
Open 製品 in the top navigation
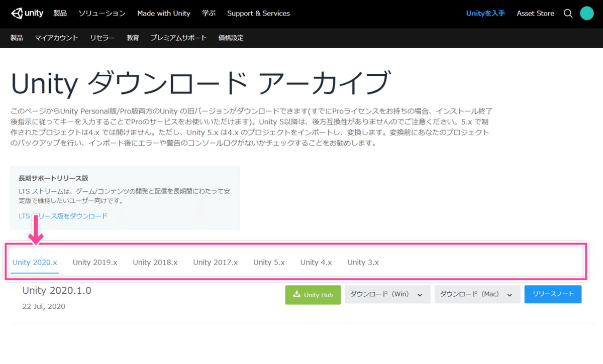point(60,14)
